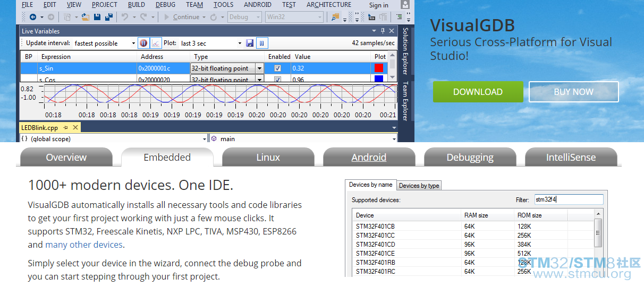
Task: Toggle the Enabled checkbox for s_Cos
Action: tap(277, 80)
